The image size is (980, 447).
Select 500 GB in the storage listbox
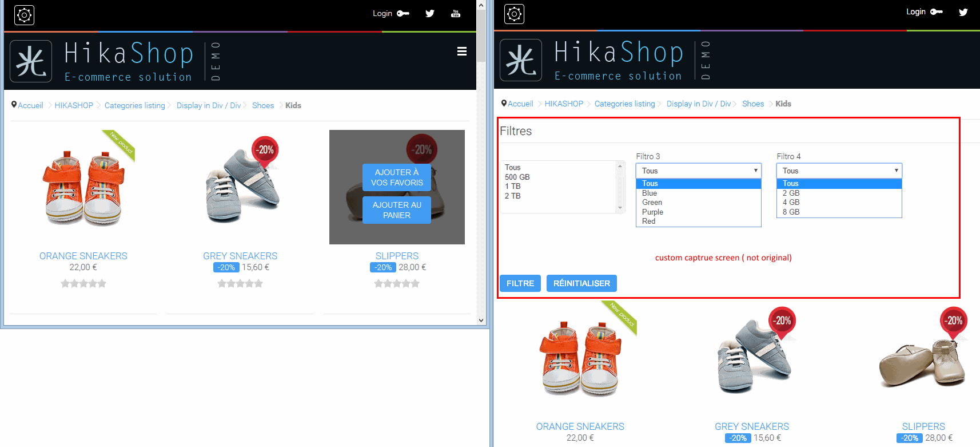coord(559,177)
